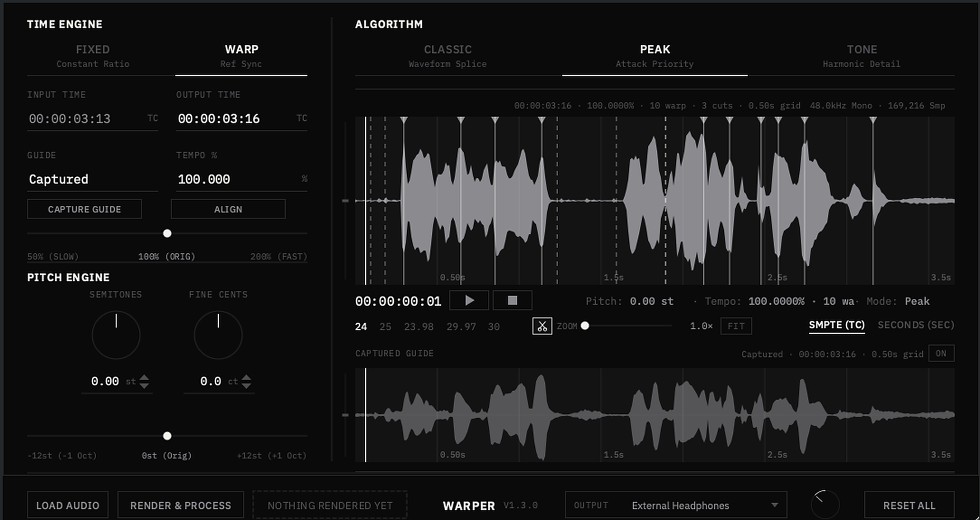980x520 pixels.
Task: Click the Capture Guide button
Action: click(x=85, y=209)
